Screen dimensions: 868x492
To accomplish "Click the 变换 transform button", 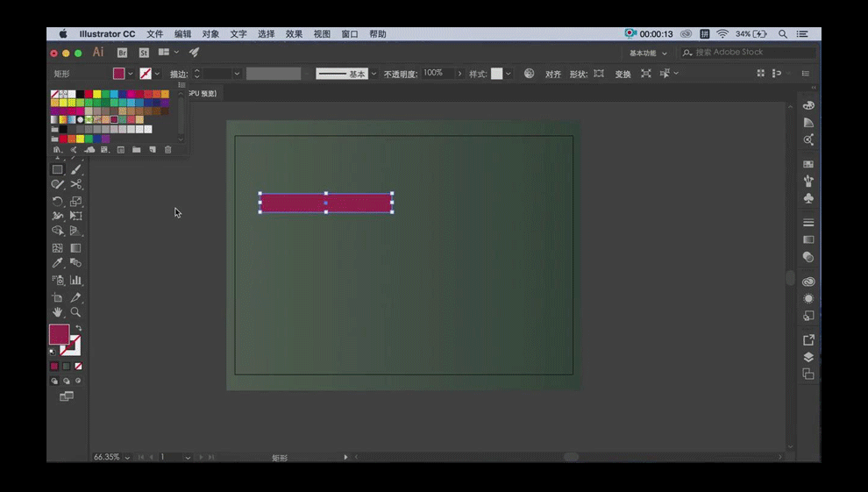I will point(623,75).
